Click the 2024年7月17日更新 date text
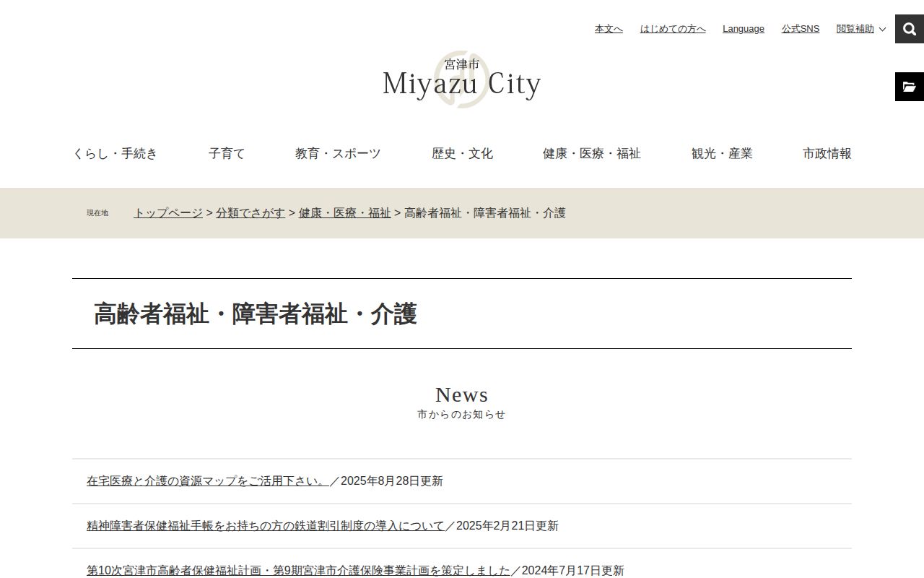The width and height of the screenshot is (924, 578). [x=573, y=571]
